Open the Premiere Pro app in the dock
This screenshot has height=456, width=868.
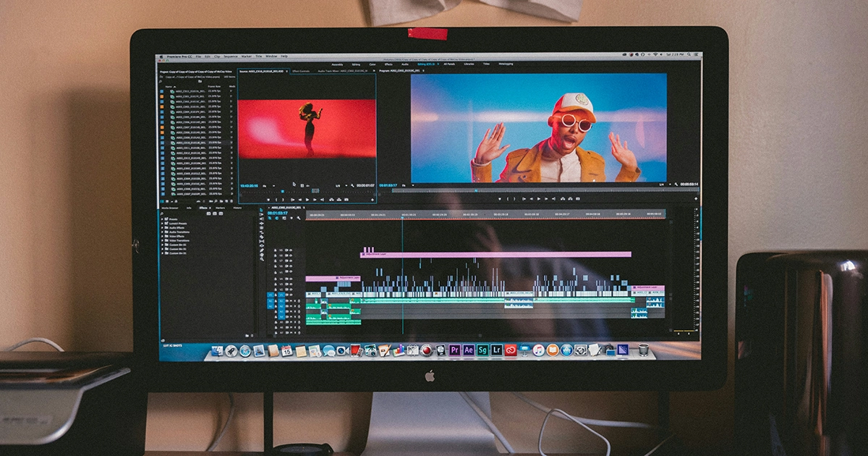[454, 350]
